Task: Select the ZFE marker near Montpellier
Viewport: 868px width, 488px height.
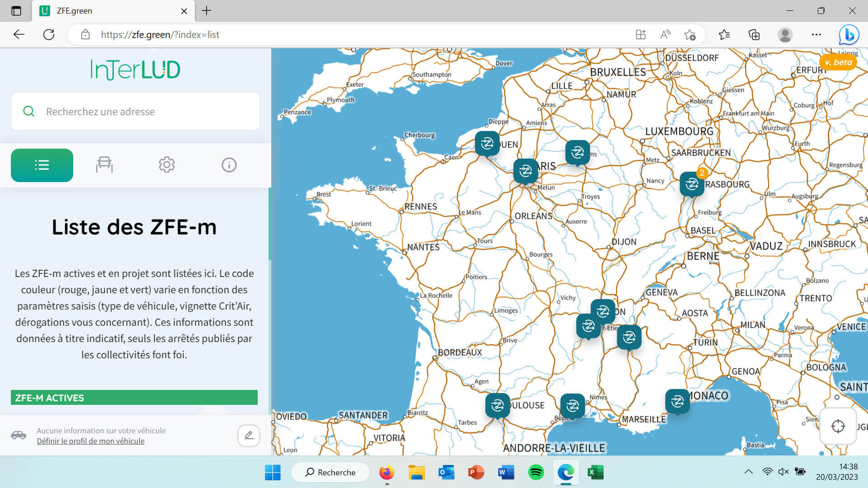Action: 573,406
